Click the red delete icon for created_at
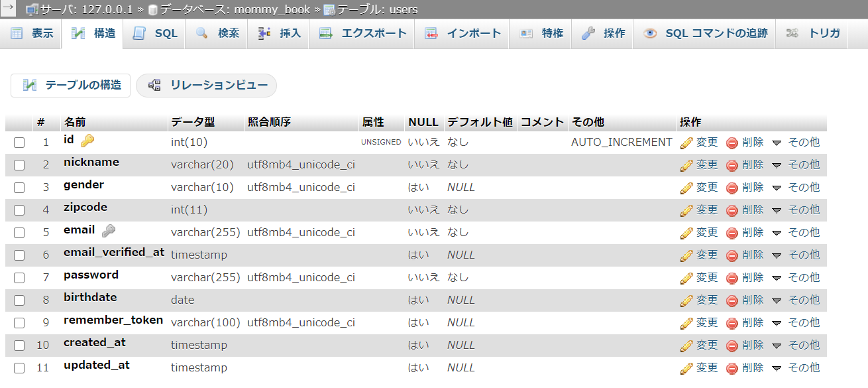 pyautogui.click(x=732, y=346)
